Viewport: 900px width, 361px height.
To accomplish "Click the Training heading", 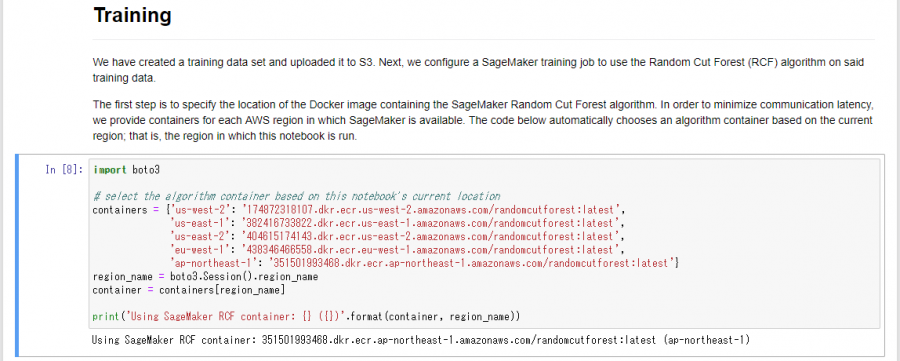I will (x=132, y=15).
